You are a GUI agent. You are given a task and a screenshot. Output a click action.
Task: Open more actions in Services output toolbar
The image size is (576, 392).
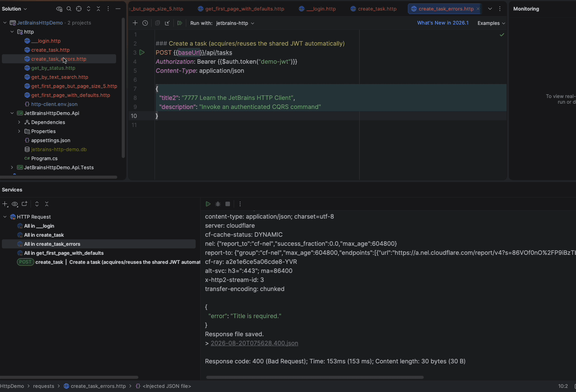click(x=240, y=204)
